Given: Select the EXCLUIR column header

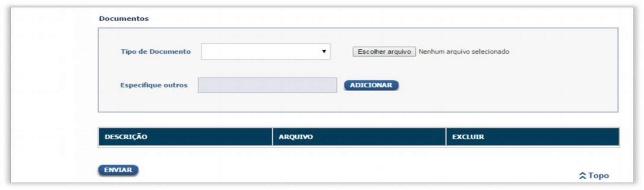Looking at the screenshot, I should [532, 137].
